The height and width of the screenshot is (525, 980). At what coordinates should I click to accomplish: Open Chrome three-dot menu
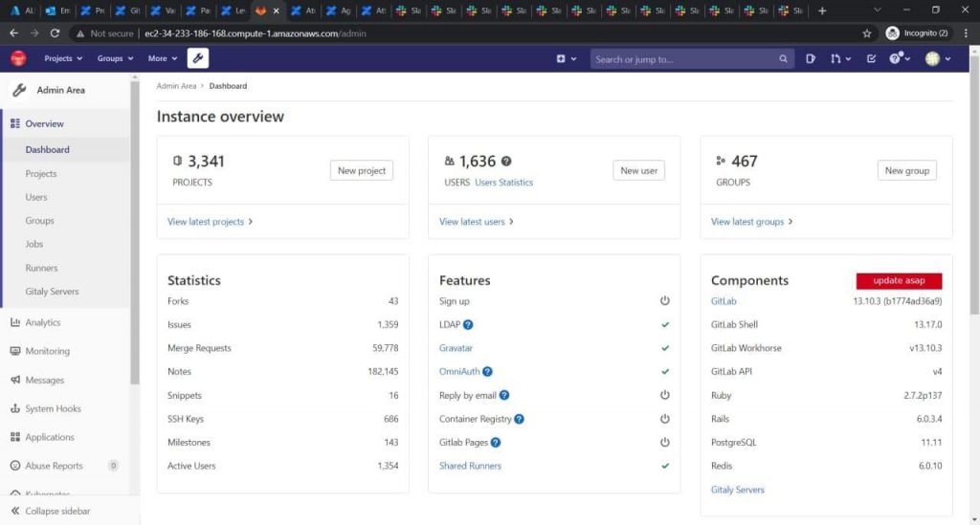click(966, 33)
